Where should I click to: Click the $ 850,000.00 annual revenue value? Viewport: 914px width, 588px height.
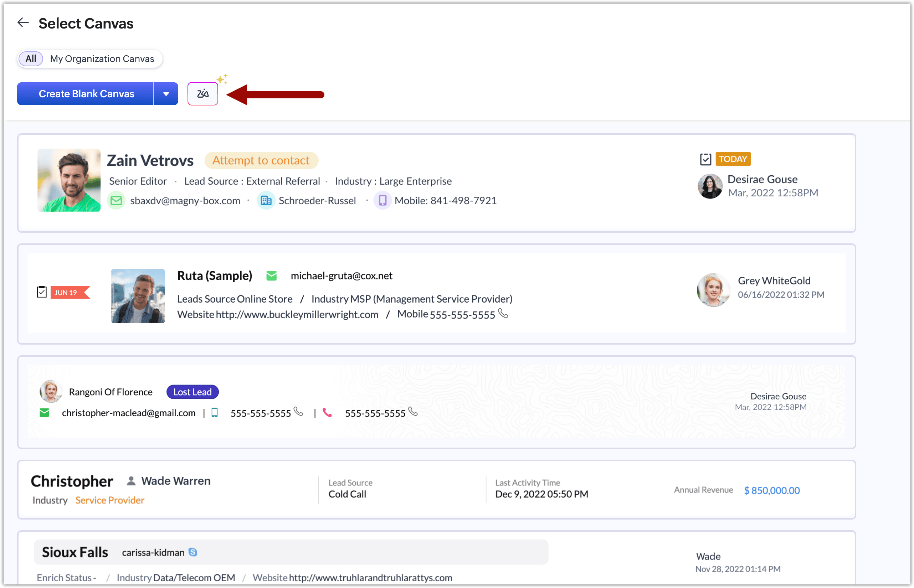coord(771,490)
